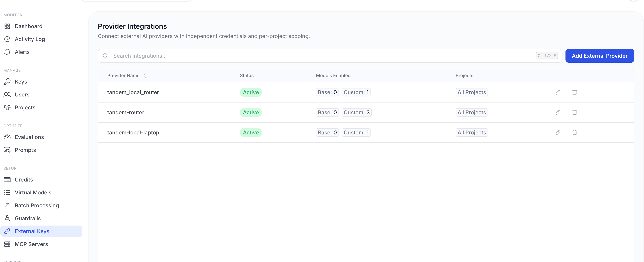The width and height of the screenshot is (644, 262).
Task: Click the Credits card icon
Action: (7, 180)
